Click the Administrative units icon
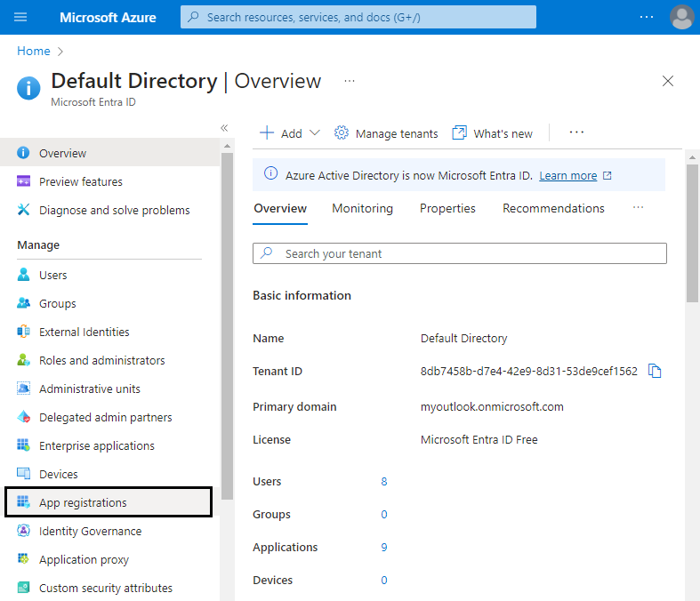Viewport: 700px width, 601px height. click(23, 389)
